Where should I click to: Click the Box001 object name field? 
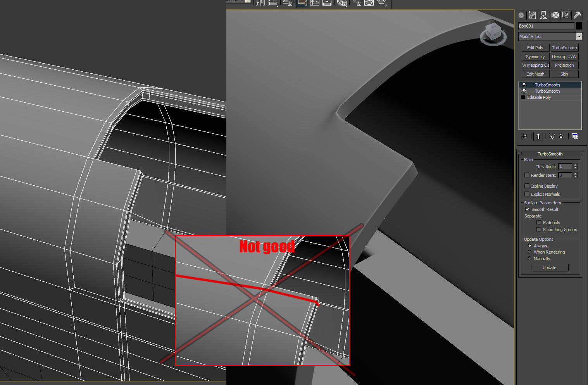tap(546, 26)
